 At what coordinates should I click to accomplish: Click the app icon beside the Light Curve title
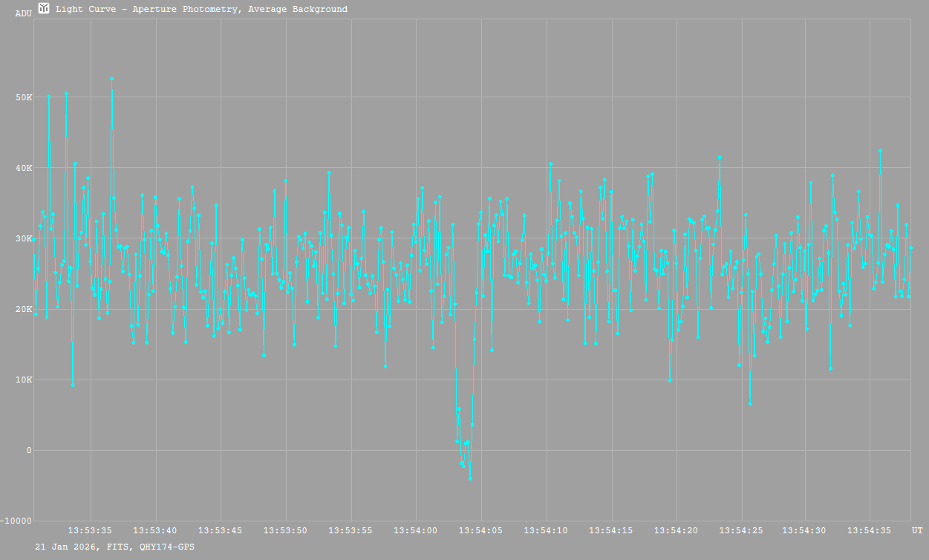[44, 8]
